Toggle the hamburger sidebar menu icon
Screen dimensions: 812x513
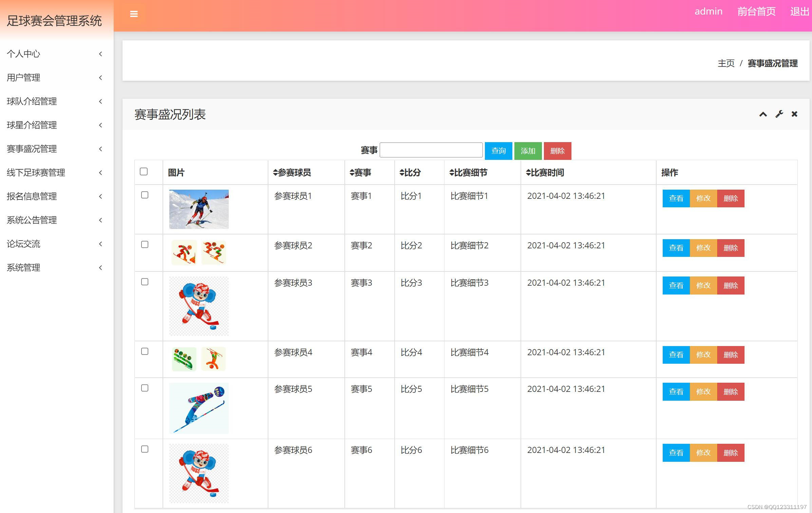[x=134, y=14]
